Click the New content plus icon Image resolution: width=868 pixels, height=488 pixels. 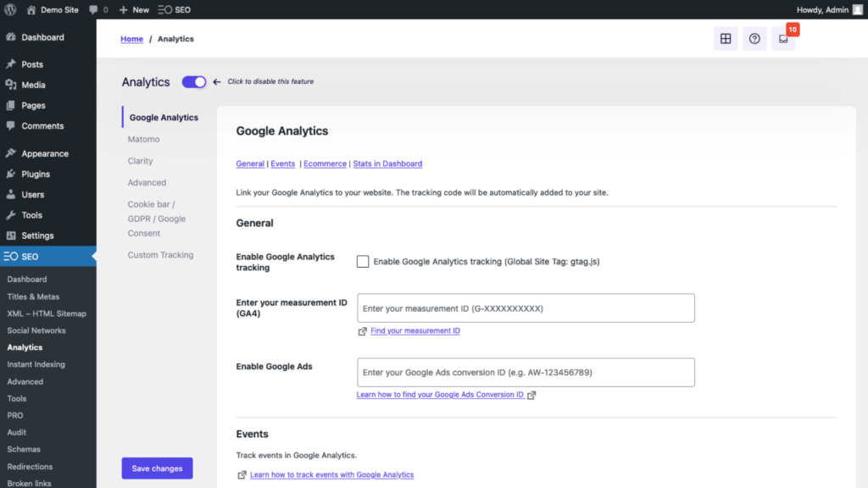124,9
